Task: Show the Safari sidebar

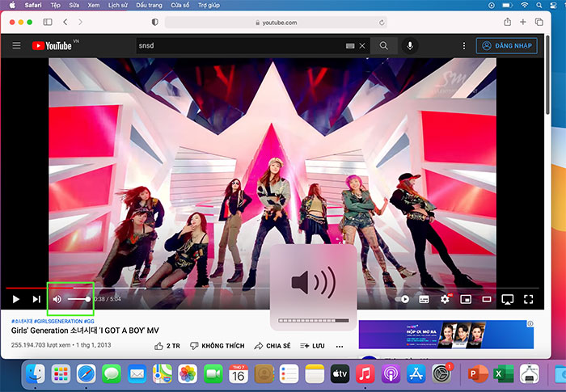Action: tap(48, 22)
